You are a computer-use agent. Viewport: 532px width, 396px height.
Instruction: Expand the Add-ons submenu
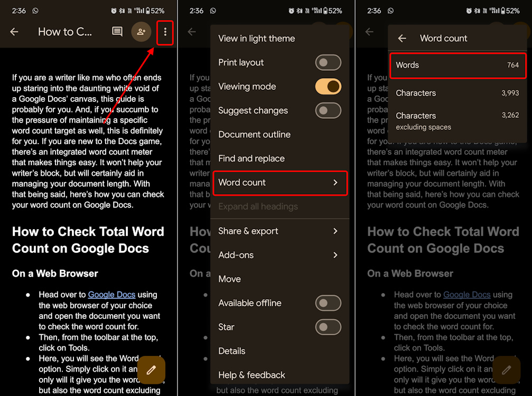click(280, 255)
